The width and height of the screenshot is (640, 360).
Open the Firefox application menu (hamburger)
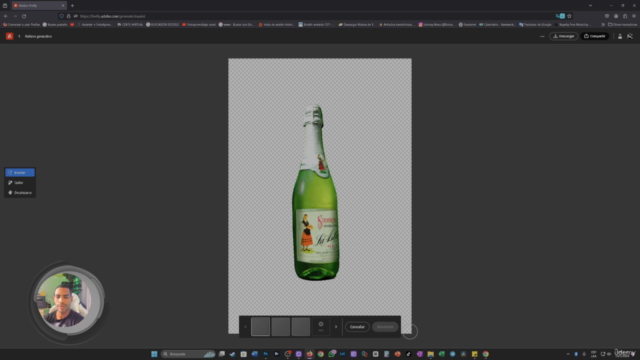click(x=634, y=16)
